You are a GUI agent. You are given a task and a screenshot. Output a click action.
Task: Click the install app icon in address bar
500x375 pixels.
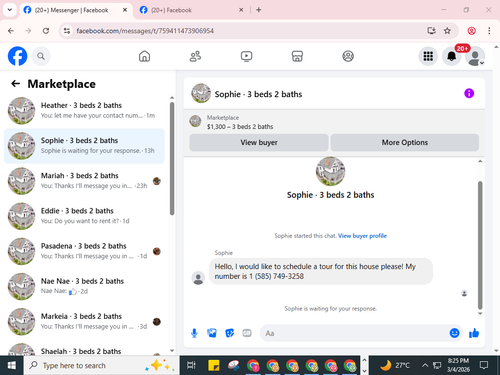point(432,31)
